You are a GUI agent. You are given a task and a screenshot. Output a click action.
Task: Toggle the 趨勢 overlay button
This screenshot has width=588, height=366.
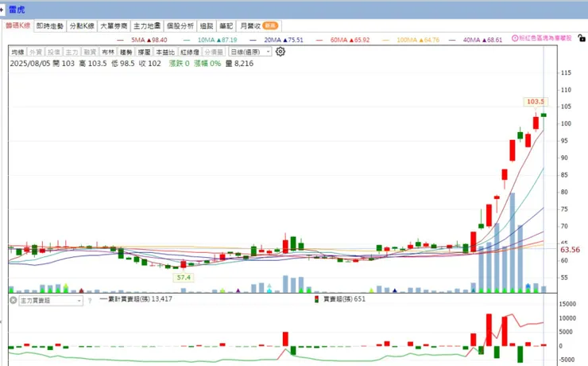click(126, 53)
